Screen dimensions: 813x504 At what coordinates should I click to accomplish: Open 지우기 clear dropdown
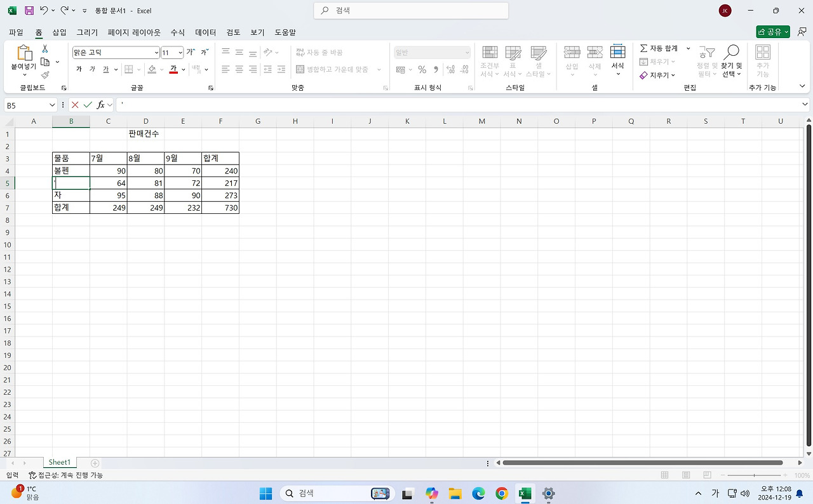[657, 75]
